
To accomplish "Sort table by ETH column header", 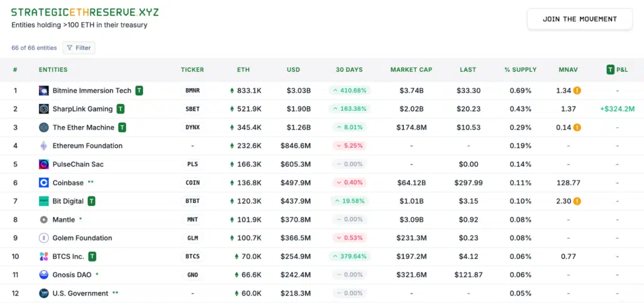I will (x=243, y=70).
